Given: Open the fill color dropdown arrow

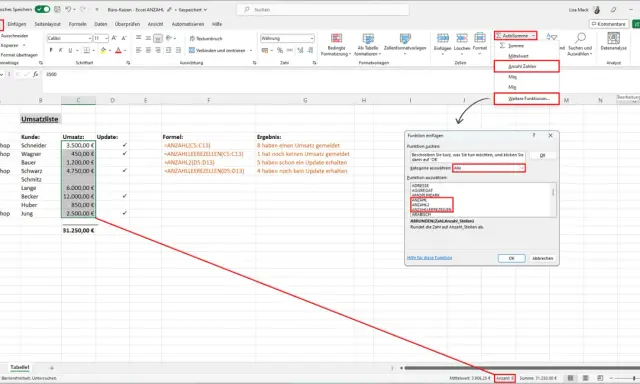Looking at the screenshot, I should coord(109,51).
